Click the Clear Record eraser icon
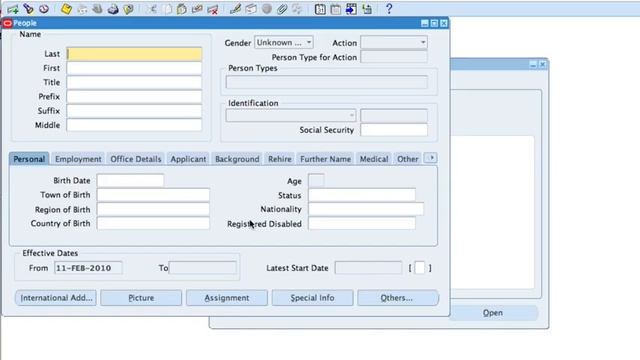The width and height of the screenshot is (640, 360). click(x=197, y=9)
